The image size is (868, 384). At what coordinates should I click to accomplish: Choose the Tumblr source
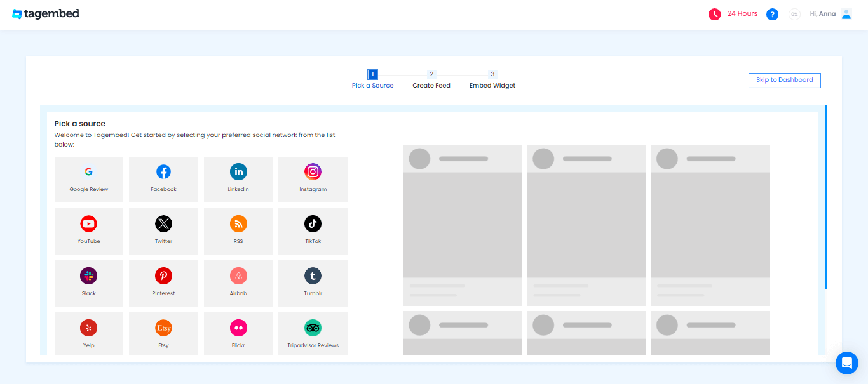coord(313,283)
